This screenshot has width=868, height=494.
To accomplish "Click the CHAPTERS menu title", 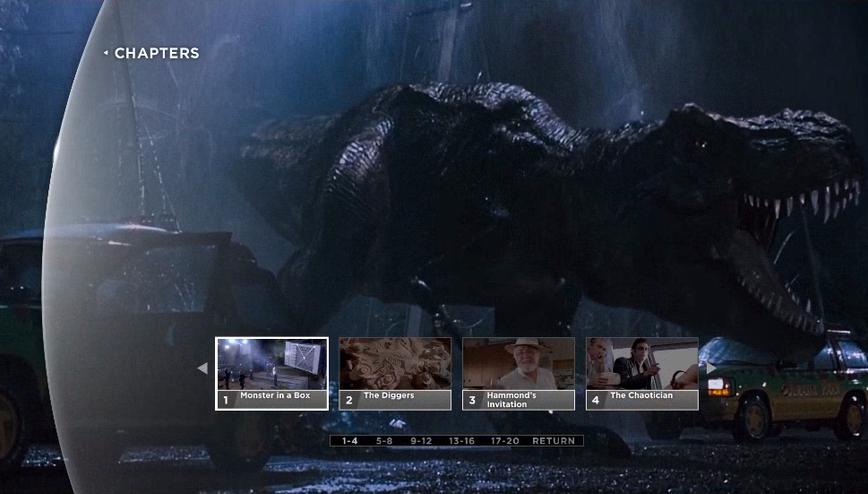I will (x=157, y=53).
